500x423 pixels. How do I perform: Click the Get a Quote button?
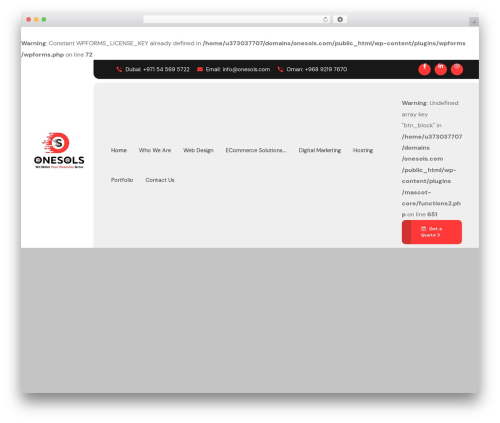432,232
